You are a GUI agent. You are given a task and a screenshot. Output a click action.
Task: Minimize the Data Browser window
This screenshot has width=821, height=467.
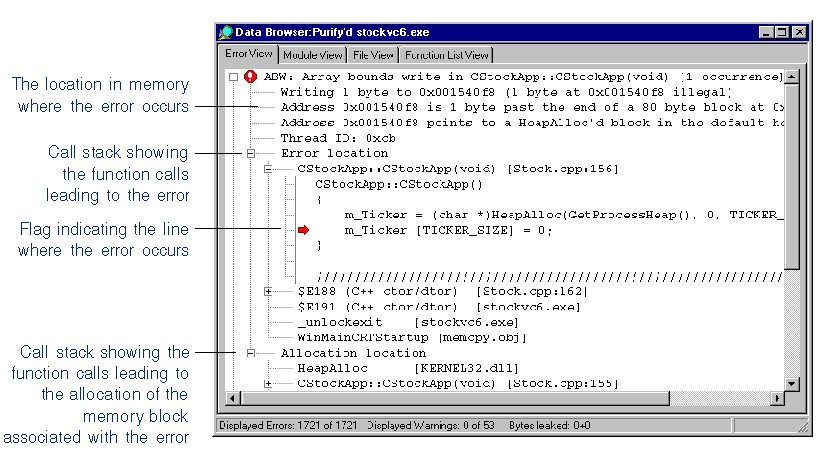pyautogui.click(x=766, y=32)
